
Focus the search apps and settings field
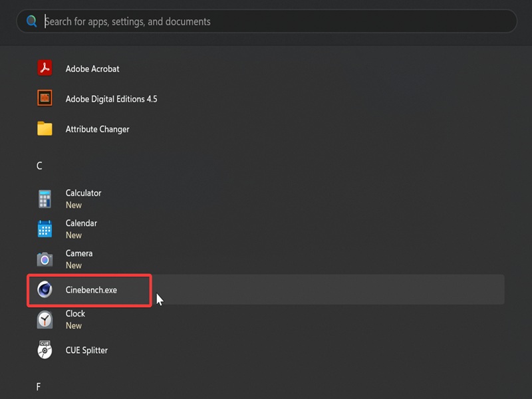267,21
